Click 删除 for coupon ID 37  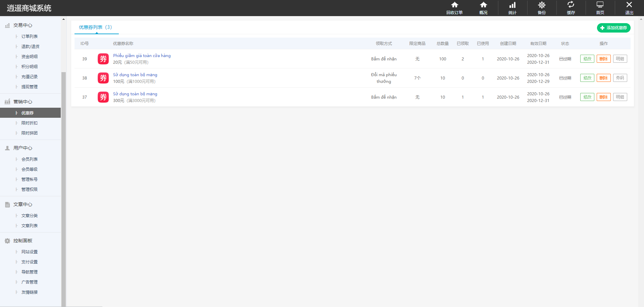[x=603, y=97]
